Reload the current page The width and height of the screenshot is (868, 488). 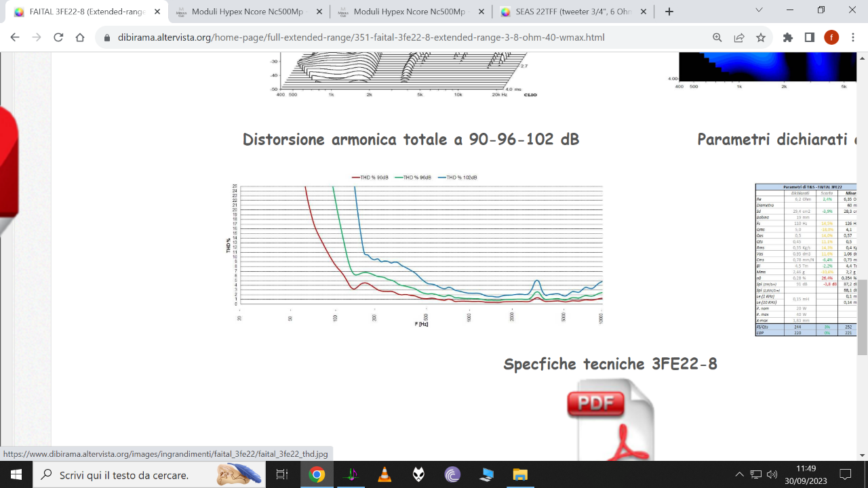pos(58,38)
